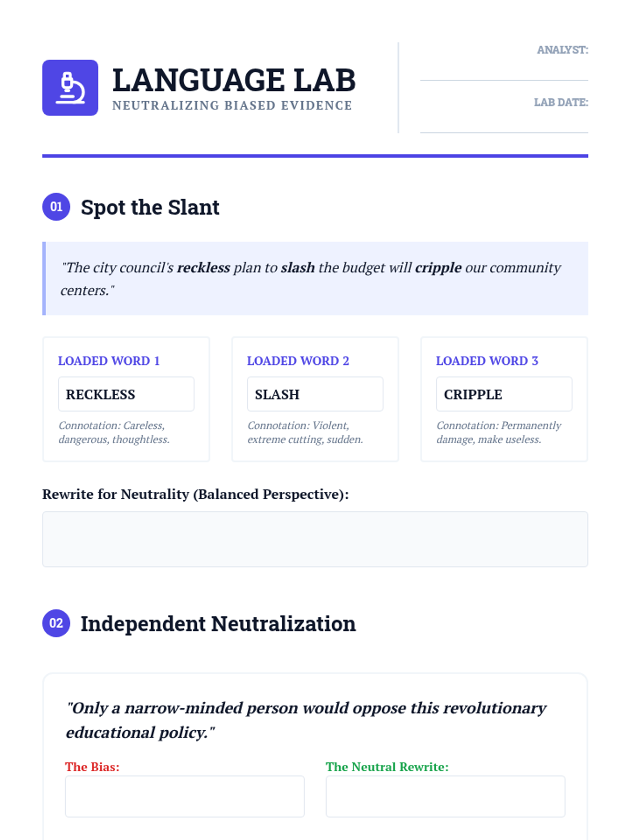Click the Lab Date line field
This screenshot has height=840, width=630.
pos(504,123)
